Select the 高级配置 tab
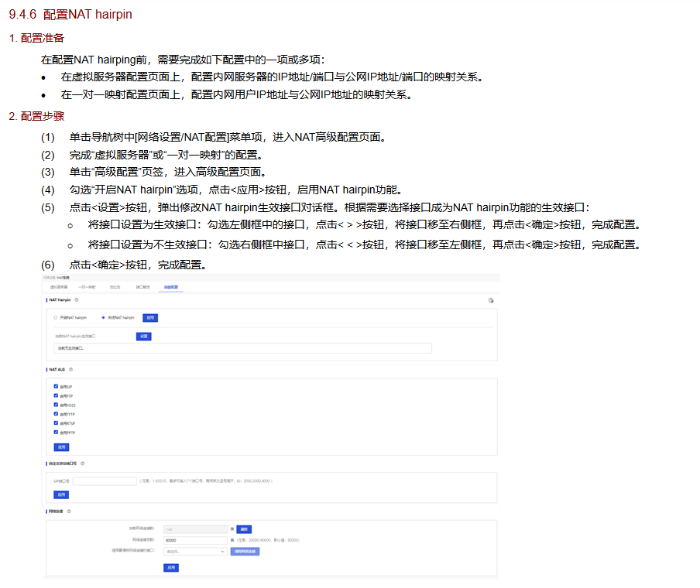This screenshot has height=588, width=700. 170,287
